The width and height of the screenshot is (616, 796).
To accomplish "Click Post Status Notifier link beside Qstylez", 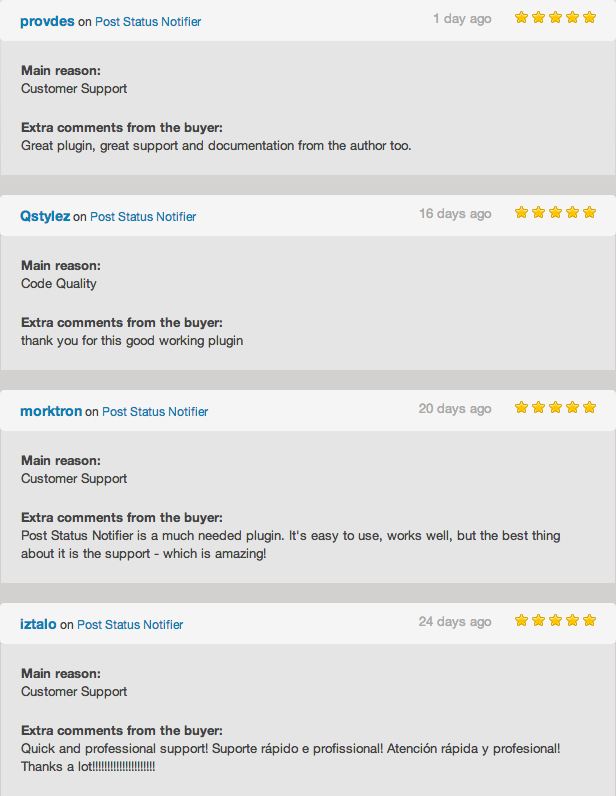I will [143, 216].
